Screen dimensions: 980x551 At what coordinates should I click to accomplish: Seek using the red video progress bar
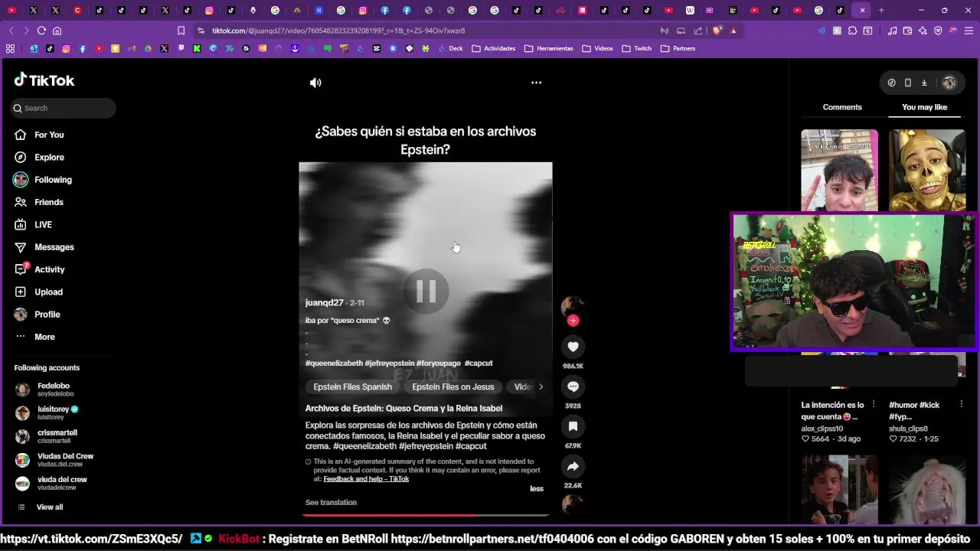point(426,514)
